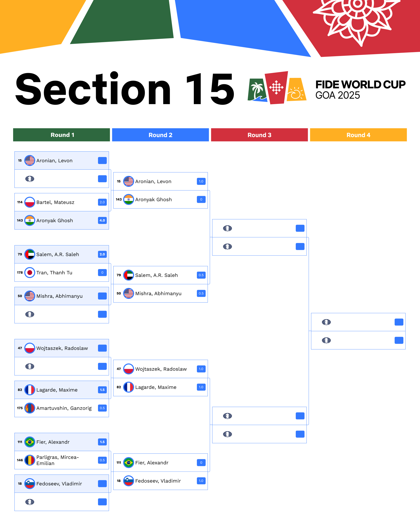420x525 pixels.
Task: Click the Poland flag beside Bartel, Mateusz
Action: point(30,202)
